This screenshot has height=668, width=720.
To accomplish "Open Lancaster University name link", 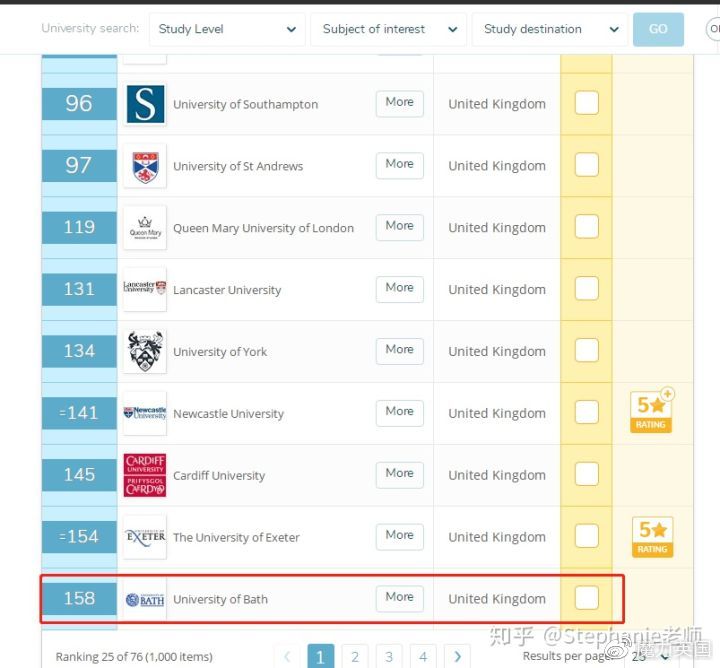I will pos(227,290).
